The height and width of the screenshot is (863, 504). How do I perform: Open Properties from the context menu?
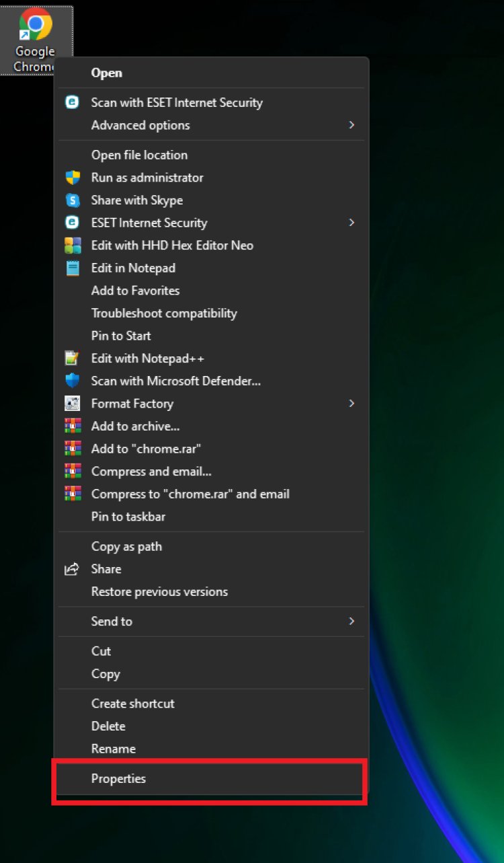click(118, 779)
